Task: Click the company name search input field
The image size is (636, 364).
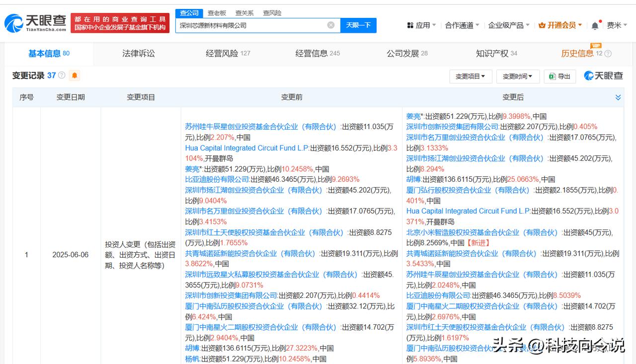Action: click(x=251, y=25)
